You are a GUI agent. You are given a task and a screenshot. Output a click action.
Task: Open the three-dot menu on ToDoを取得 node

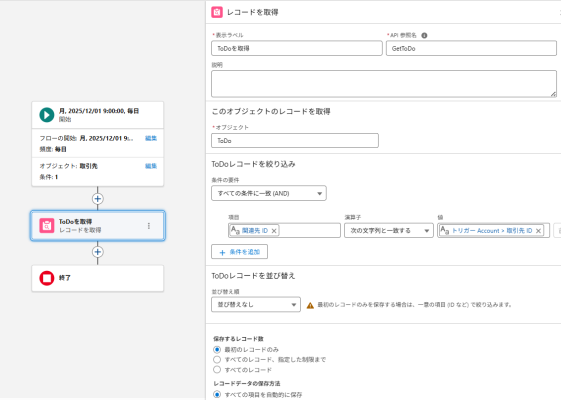pos(149,226)
